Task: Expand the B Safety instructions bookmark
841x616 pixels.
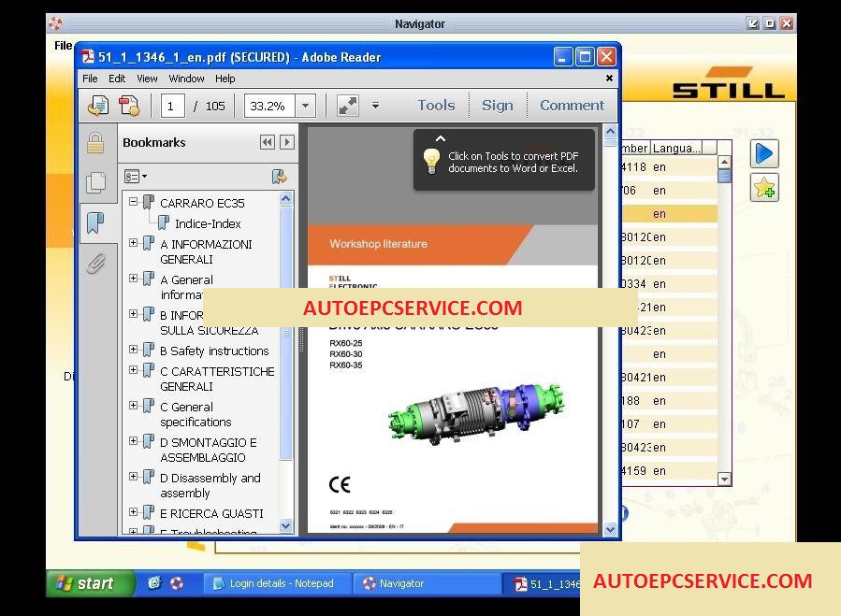Action: 133,350
